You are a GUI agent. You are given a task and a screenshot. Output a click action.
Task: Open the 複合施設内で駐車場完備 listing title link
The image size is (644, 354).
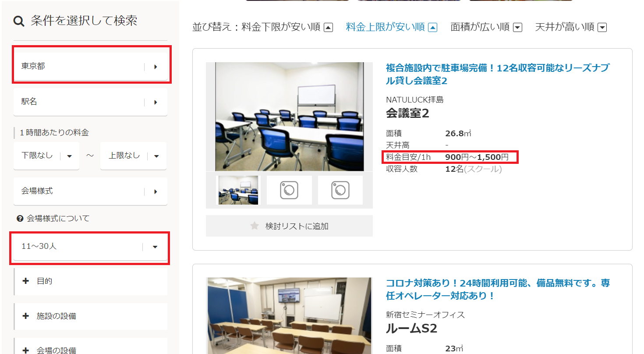(498, 74)
